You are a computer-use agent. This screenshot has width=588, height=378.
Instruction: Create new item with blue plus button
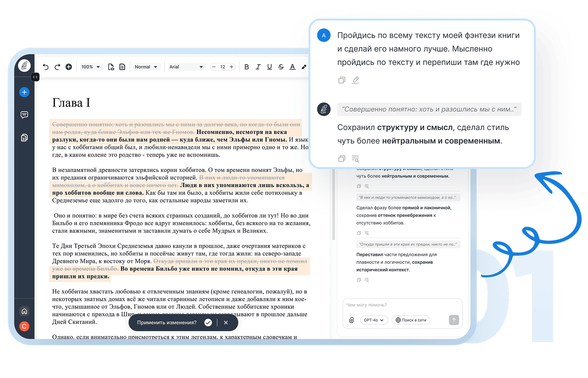coord(24,92)
